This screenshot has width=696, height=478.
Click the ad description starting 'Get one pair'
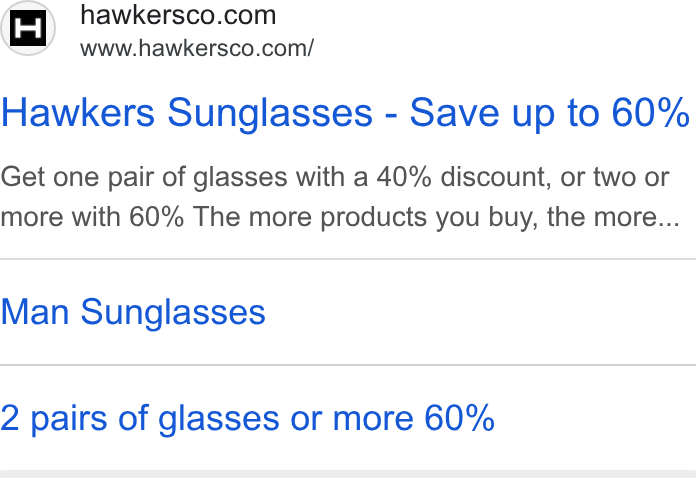[x=340, y=197]
